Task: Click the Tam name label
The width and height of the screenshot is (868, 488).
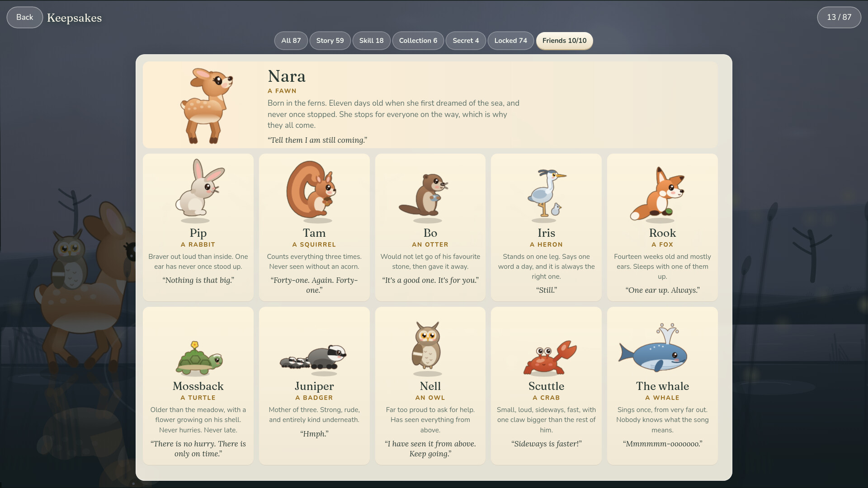Action: [x=314, y=233]
